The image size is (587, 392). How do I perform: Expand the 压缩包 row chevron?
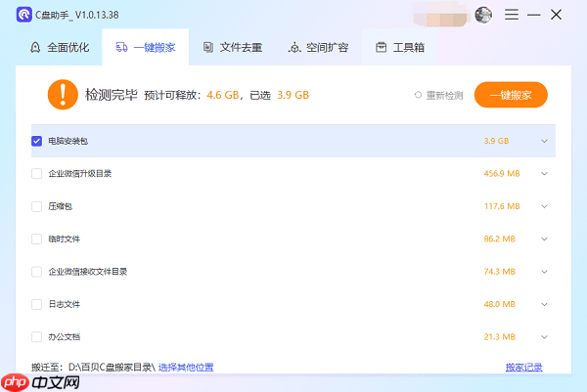click(x=544, y=206)
